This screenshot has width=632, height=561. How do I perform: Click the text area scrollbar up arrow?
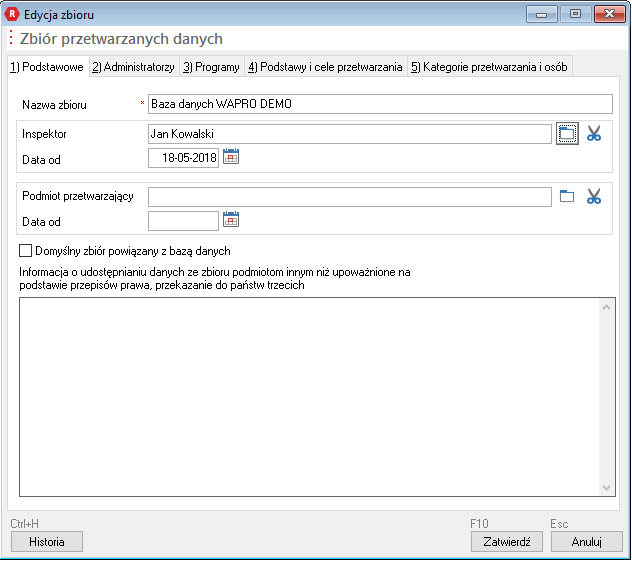pyautogui.click(x=606, y=308)
